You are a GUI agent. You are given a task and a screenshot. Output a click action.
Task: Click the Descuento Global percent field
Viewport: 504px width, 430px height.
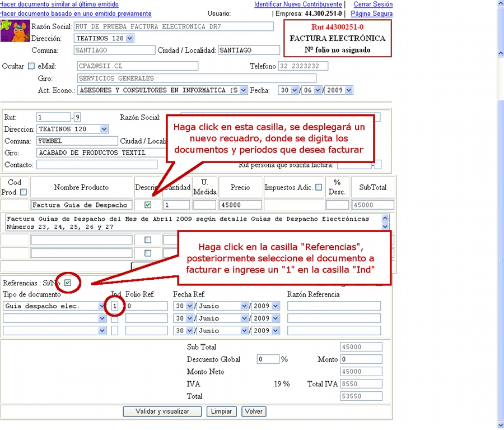268,359
